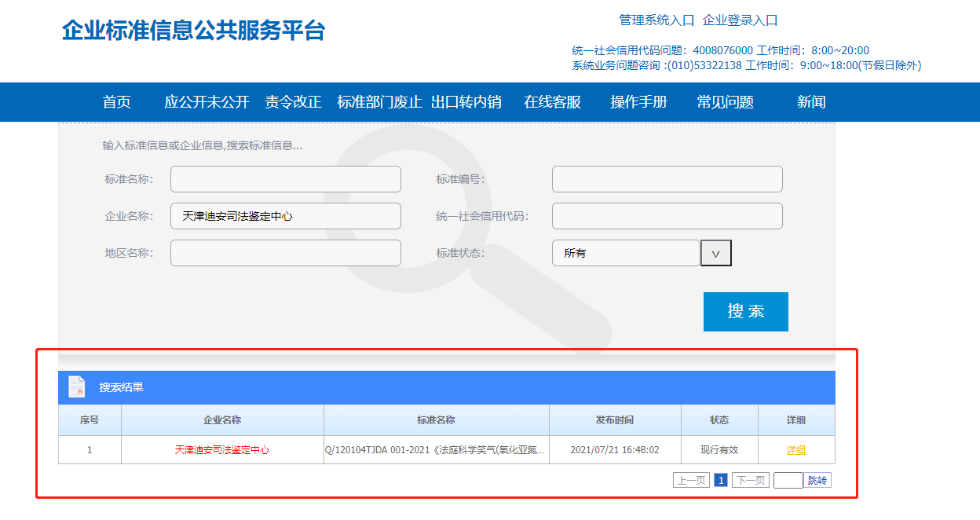Click standard name Q/120104TJDA 001-2021 cell

coord(436,450)
